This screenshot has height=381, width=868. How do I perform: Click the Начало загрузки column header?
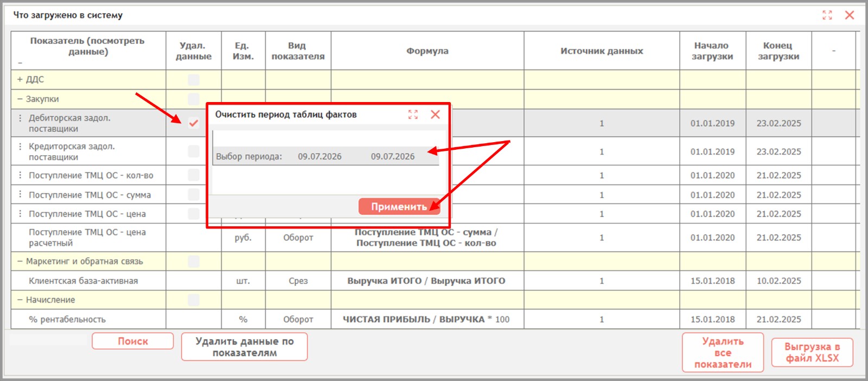[712, 51]
